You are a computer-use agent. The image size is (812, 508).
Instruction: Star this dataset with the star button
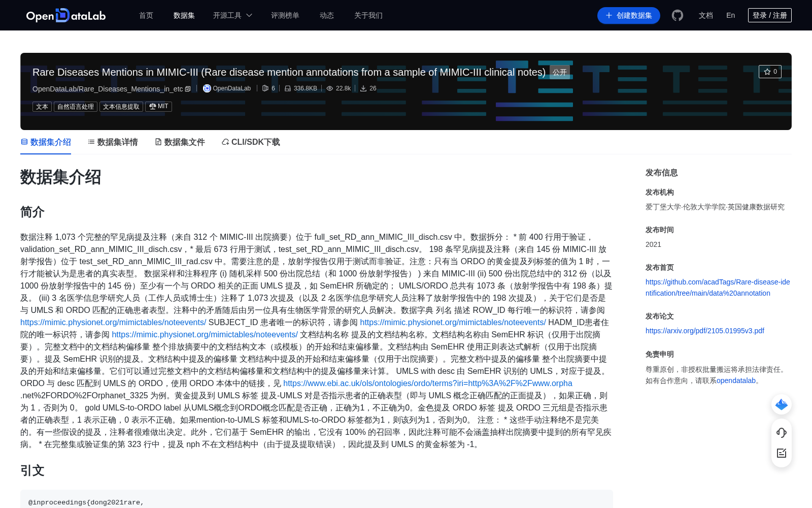coord(770,72)
